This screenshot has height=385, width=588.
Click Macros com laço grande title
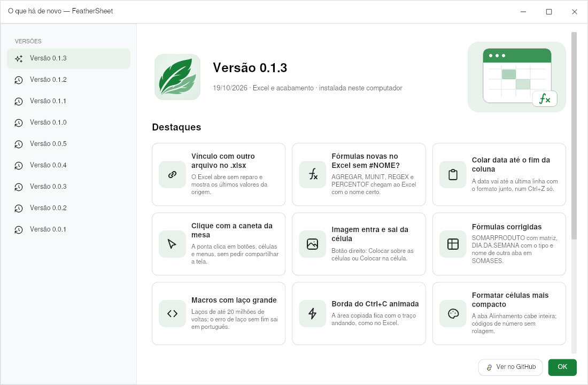234,300
